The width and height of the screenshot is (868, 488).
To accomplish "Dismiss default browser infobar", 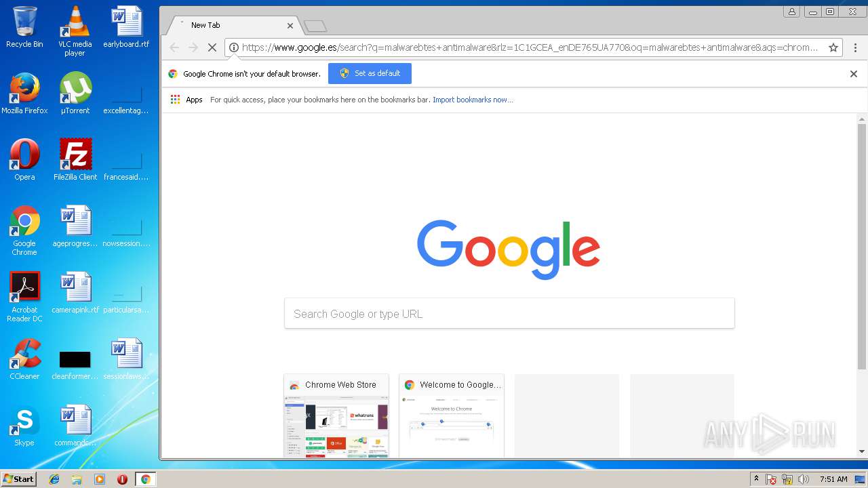I will tap(854, 74).
